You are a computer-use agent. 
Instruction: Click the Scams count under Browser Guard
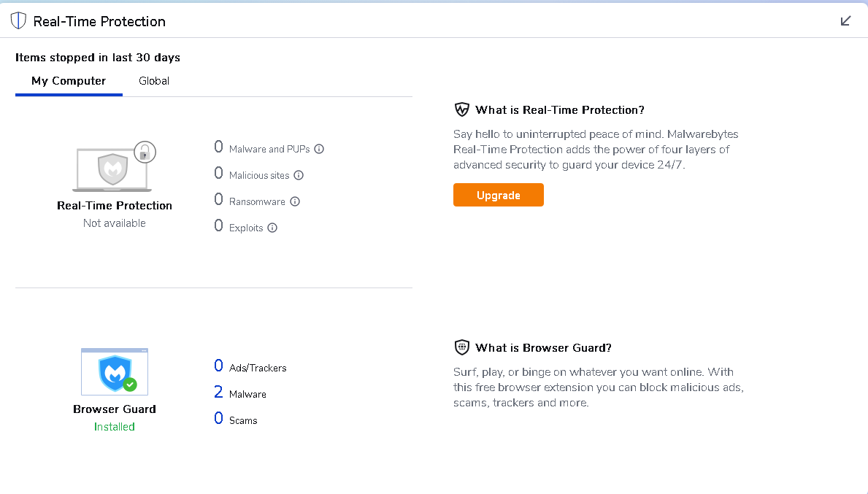click(x=218, y=419)
